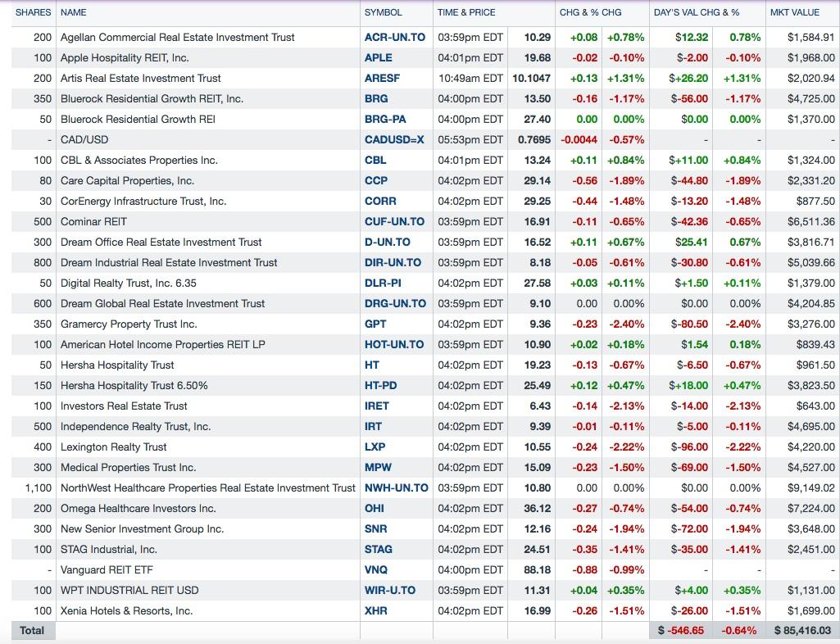Click the DLR-PI symbol link
840x644 pixels.
click(x=383, y=283)
